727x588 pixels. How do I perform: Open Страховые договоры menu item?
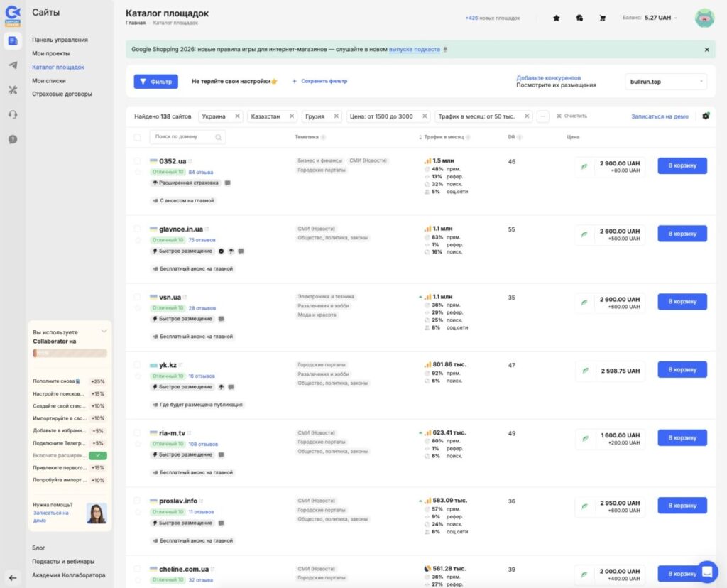point(62,94)
